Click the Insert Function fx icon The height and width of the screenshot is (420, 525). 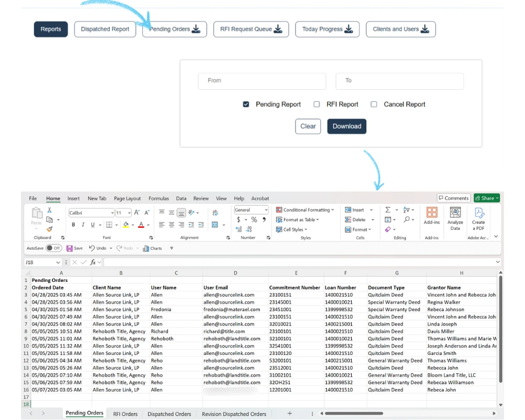pos(93,262)
